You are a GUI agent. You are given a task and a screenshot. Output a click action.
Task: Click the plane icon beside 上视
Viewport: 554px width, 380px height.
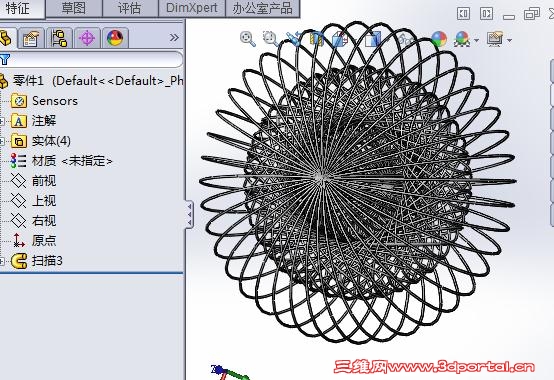pyautogui.click(x=18, y=201)
